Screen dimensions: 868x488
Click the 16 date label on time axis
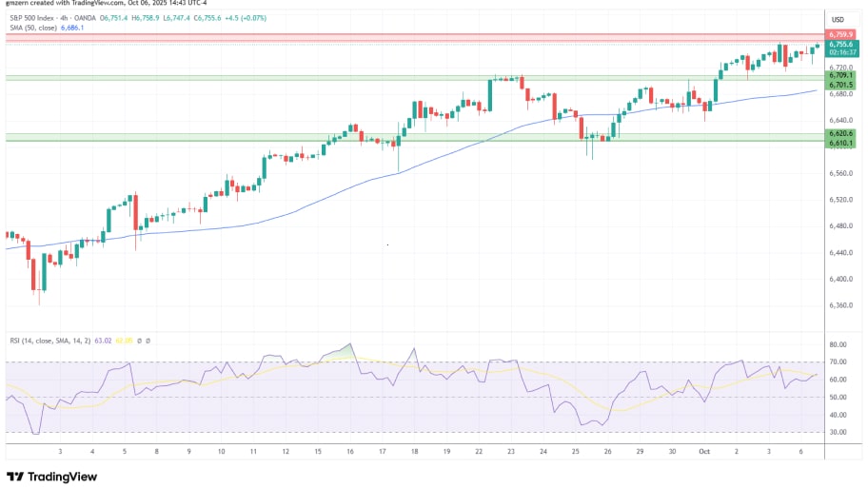349,452
